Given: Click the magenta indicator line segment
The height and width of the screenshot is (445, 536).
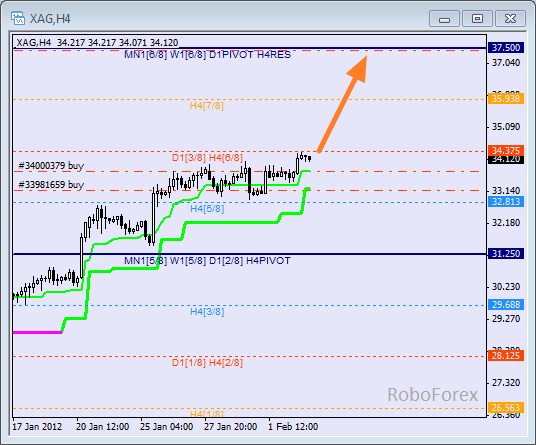Looking at the screenshot, I should (37, 332).
